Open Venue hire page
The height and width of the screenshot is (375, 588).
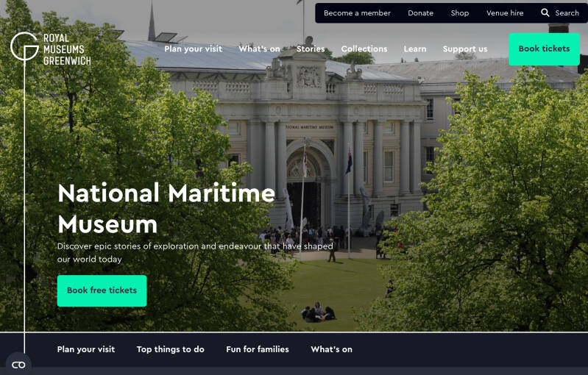[x=505, y=13]
